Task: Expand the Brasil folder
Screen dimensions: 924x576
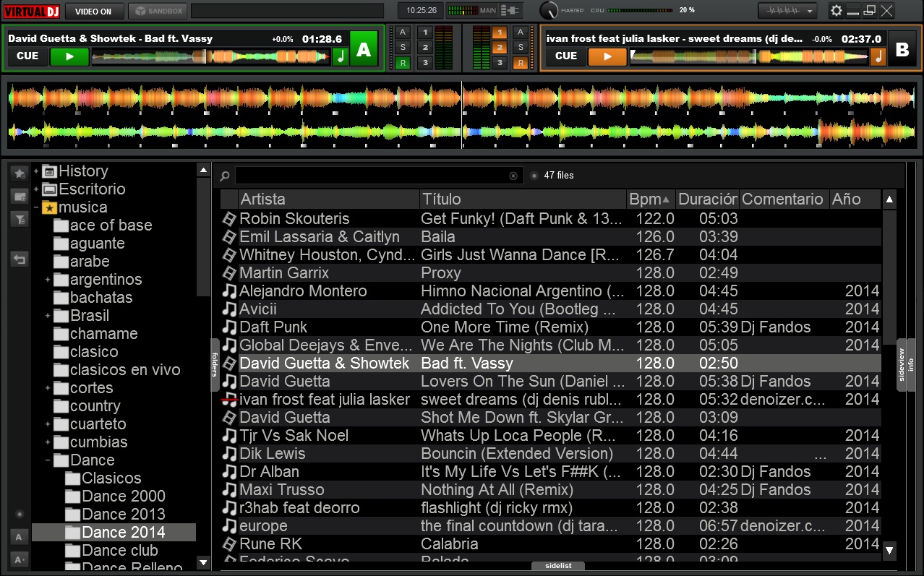Action: coord(48,316)
